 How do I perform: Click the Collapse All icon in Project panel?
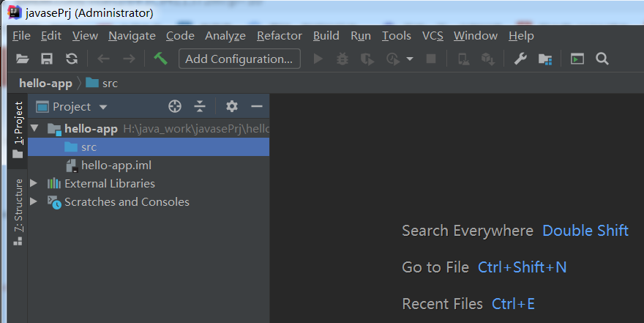200,107
